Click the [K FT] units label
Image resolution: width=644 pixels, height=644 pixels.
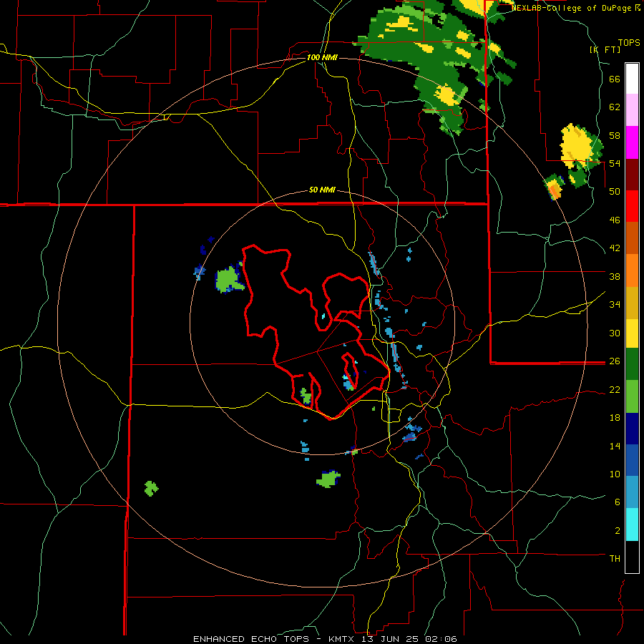(x=605, y=49)
